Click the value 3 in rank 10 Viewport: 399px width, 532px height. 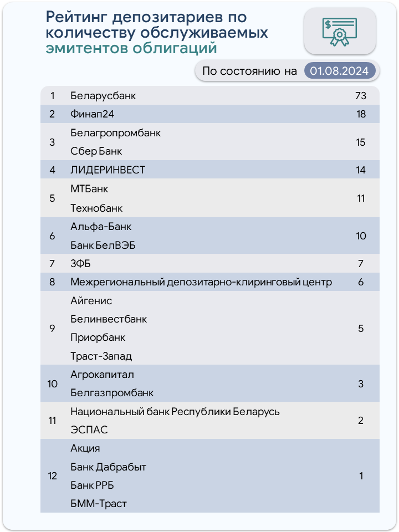361,383
